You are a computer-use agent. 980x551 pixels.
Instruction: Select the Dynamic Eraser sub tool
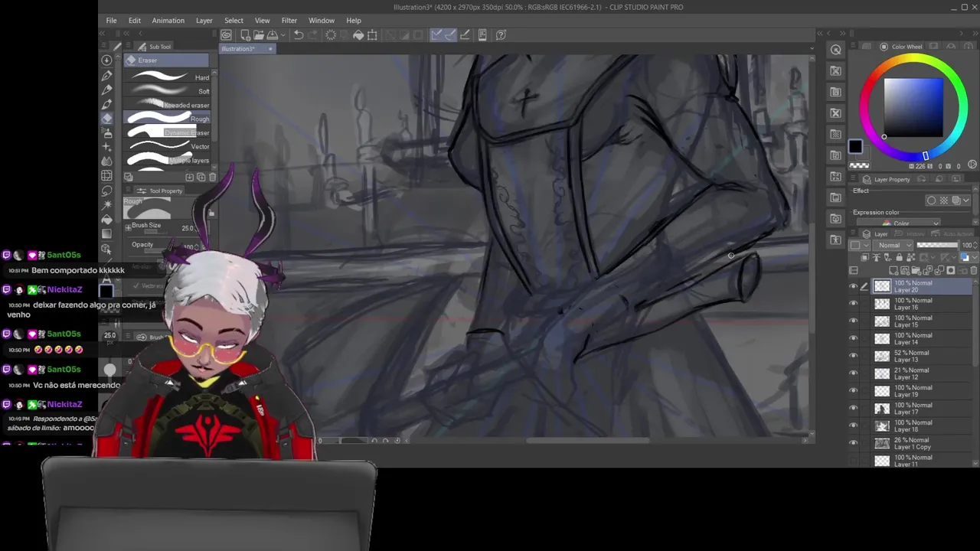click(168, 132)
